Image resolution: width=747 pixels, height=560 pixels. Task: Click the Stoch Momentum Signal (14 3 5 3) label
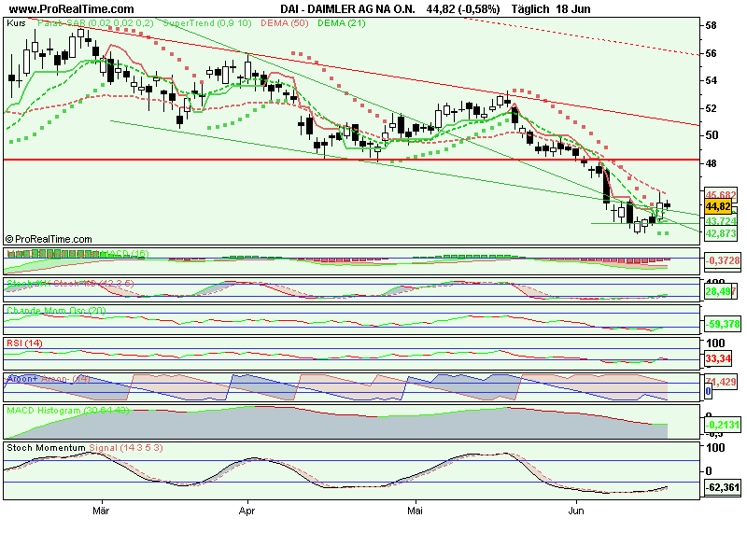tap(85, 448)
